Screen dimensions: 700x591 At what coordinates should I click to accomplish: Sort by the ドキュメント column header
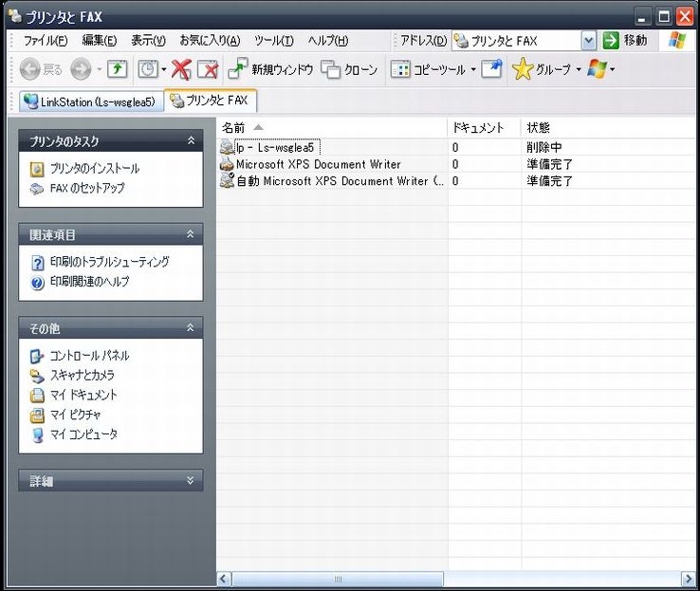coord(484,128)
